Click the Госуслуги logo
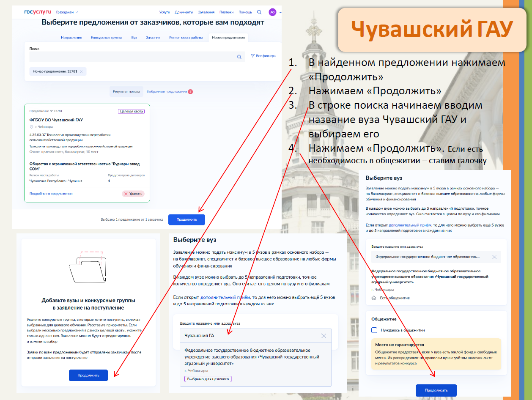Viewport: 532px width, 400px height. (38, 12)
